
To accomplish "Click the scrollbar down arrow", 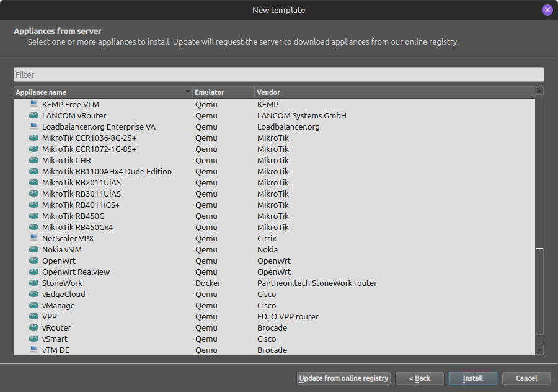I will point(539,350).
